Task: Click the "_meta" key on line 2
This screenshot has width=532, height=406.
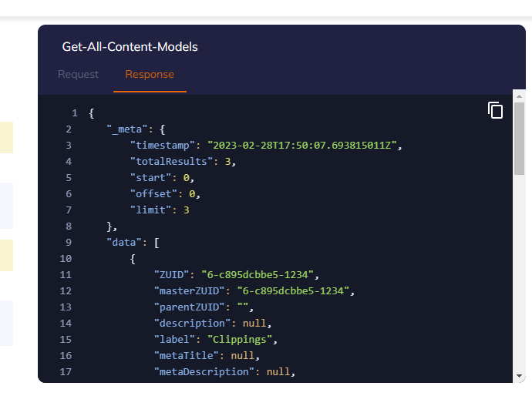Action: (127, 129)
